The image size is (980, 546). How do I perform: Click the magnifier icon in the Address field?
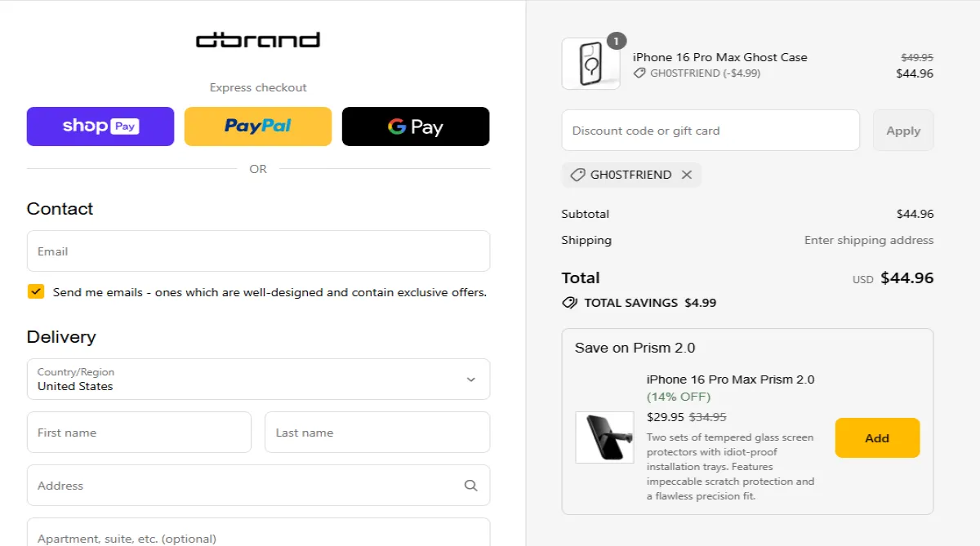point(471,485)
